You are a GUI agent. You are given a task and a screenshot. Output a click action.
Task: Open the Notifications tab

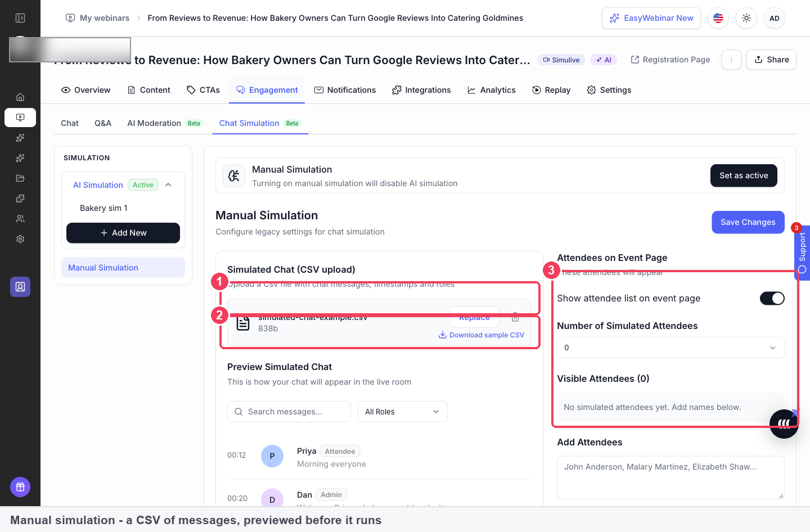345,90
